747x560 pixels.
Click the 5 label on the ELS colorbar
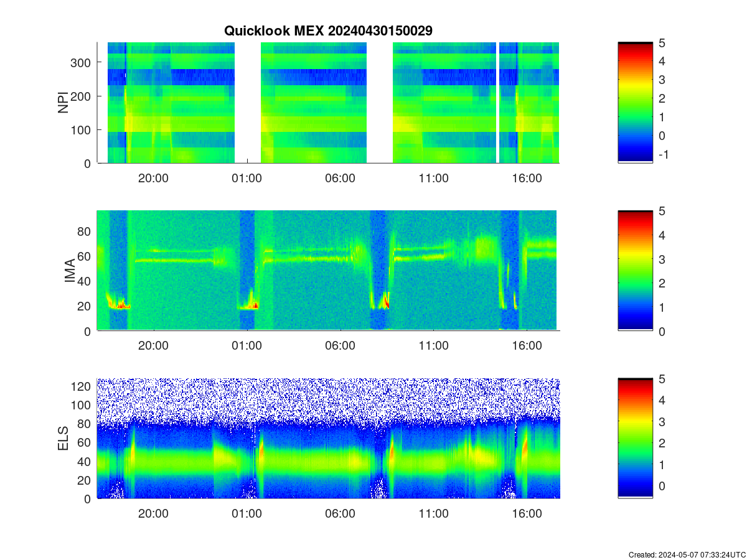tap(662, 379)
